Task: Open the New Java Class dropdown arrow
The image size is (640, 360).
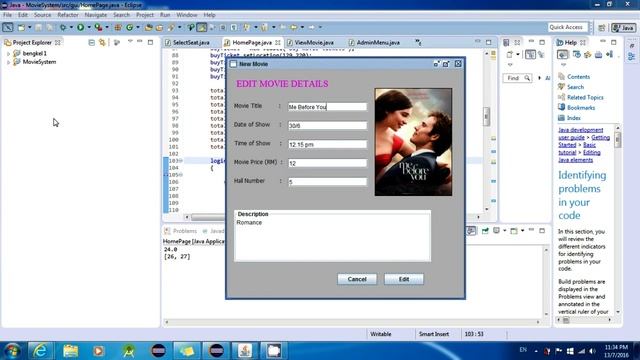Action: pos(138,27)
